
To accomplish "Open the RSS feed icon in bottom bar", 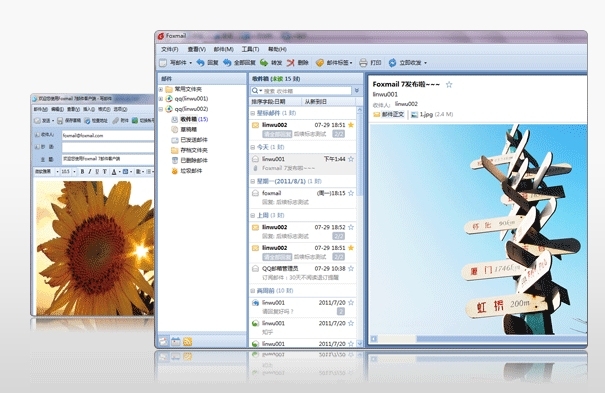I will [188, 342].
